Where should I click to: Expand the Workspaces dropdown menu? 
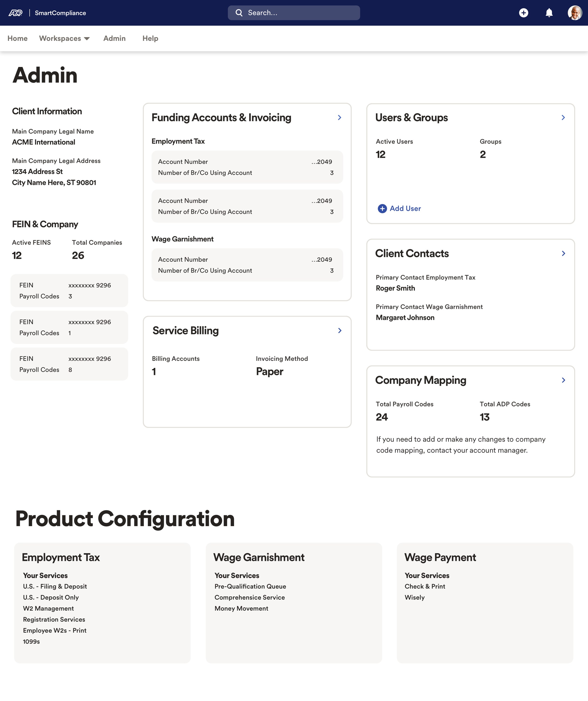[x=64, y=38]
